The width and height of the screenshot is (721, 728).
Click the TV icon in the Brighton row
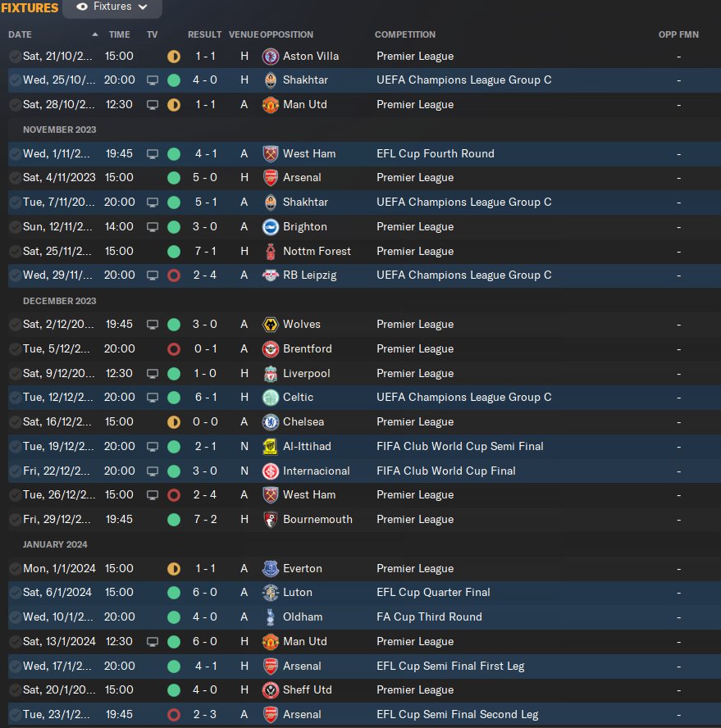[153, 227]
